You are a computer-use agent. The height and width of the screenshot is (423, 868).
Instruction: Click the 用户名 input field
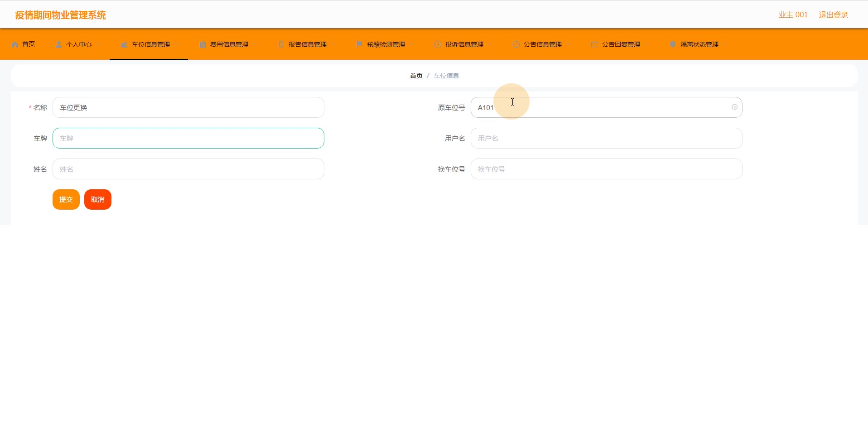[x=607, y=138]
